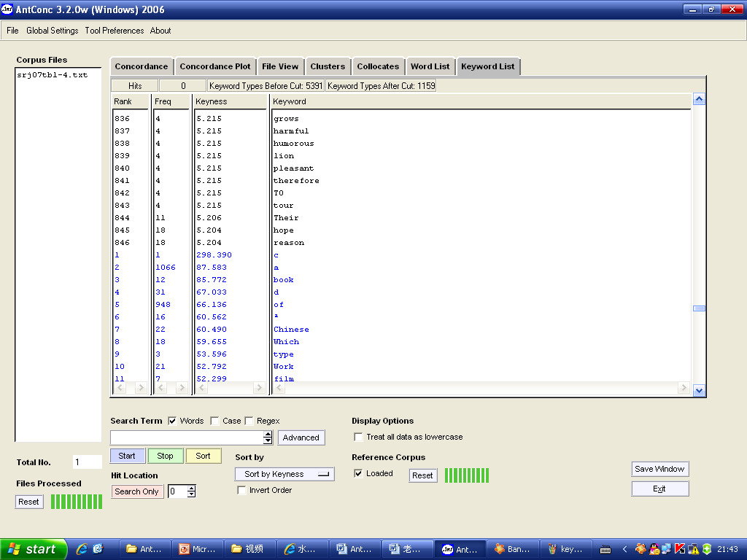Screen dimensions: 747x560
Task: Click the Exit button
Action: pos(659,489)
